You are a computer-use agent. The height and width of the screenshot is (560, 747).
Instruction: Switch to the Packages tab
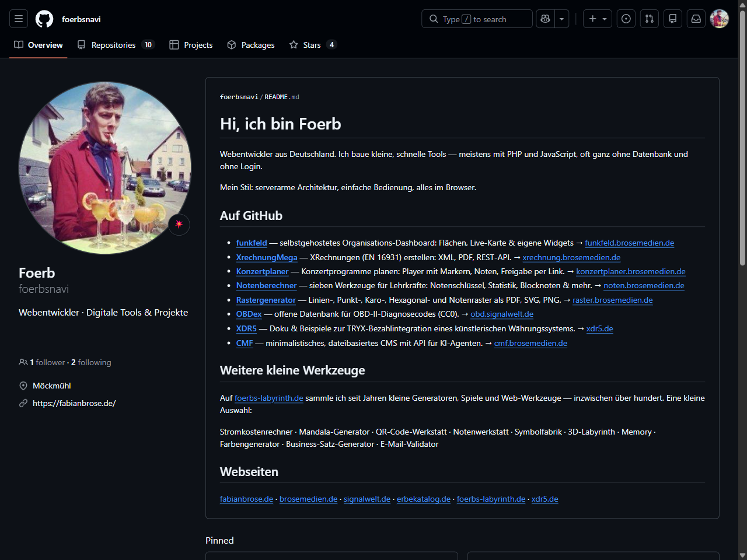(x=251, y=45)
